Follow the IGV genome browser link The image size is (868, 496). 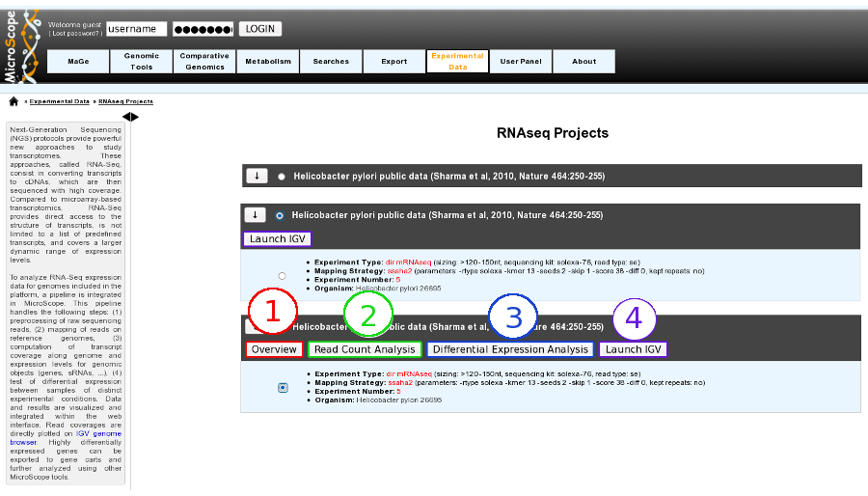tap(67, 438)
